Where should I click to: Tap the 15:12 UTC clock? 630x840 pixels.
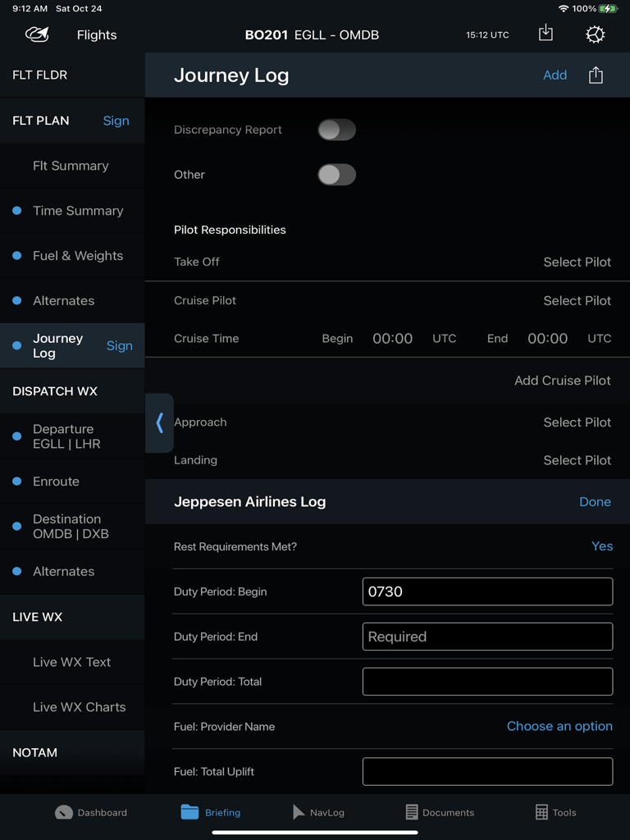pyautogui.click(x=487, y=34)
